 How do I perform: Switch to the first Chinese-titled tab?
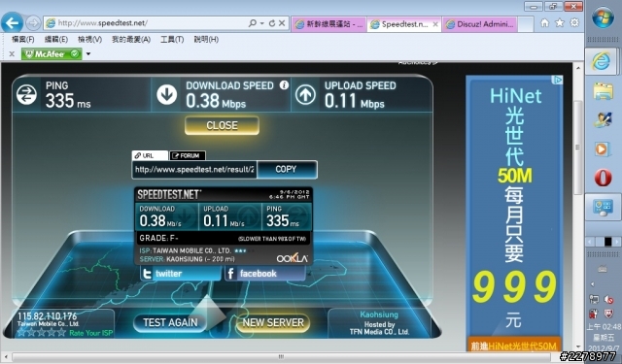(328, 24)
